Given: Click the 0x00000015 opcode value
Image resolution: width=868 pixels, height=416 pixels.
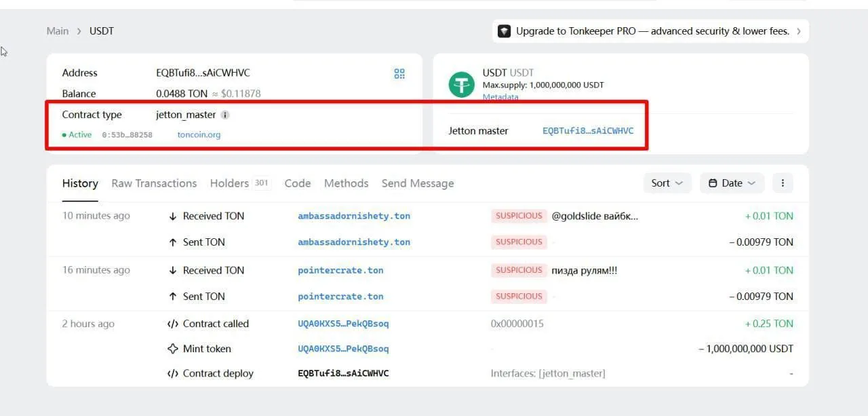Looking at the screenshot, I should [x=517, y=324].
